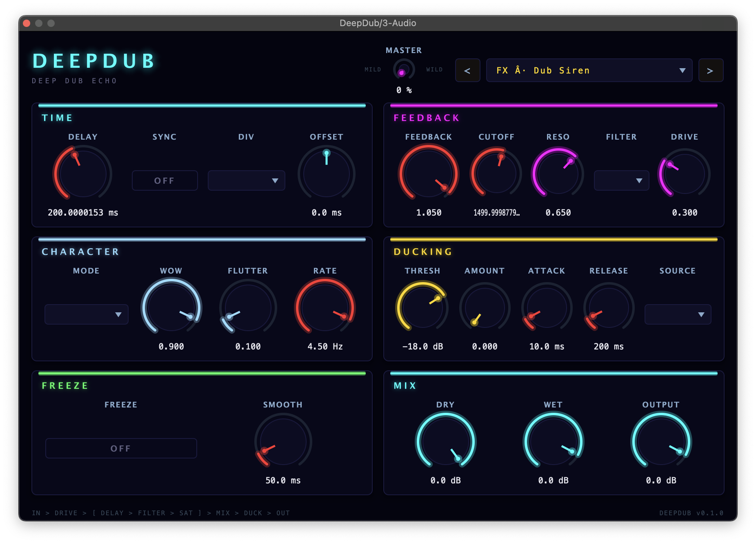756x543 pixels.
Task: Click the release value 200 ms
Action: tap(609, 347)
